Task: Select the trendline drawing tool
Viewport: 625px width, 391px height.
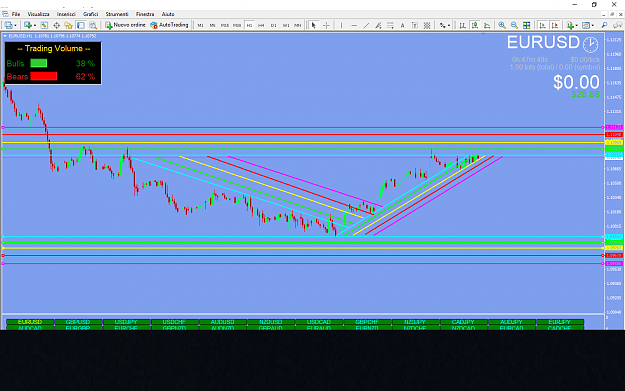Action: pos(366,25)
